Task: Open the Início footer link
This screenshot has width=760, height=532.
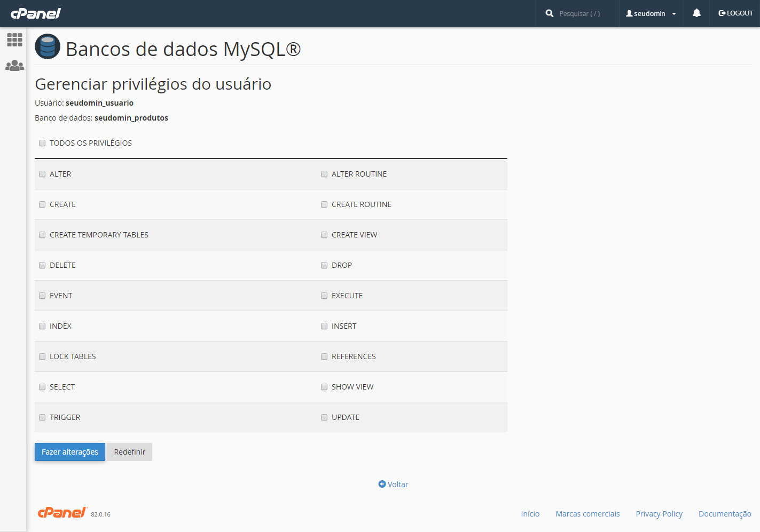Action: tap(530, 514)
